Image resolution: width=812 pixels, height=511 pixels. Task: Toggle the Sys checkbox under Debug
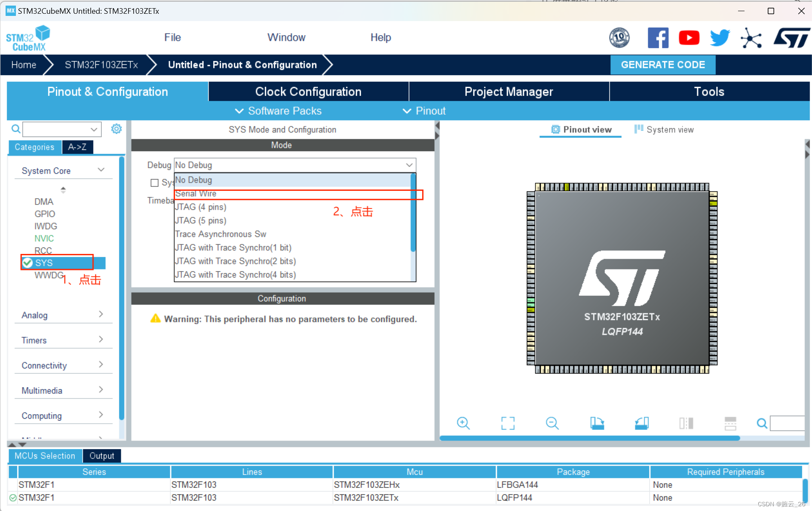click(154, 183)
